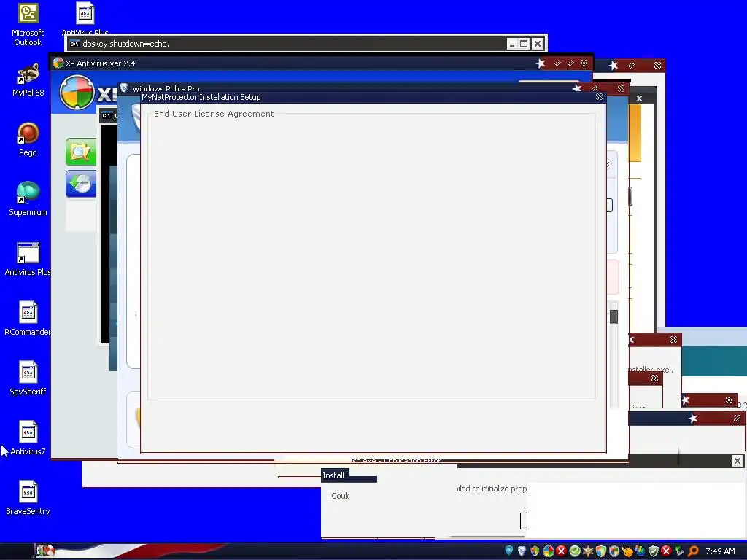This screenshot has width=747, height=560.
Task: Open the green shield checkmark tray icon
Action: point(654,551)
